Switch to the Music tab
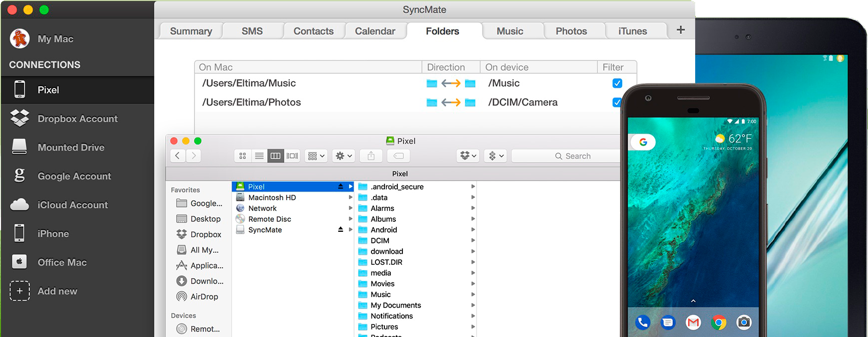 (510, 31)
